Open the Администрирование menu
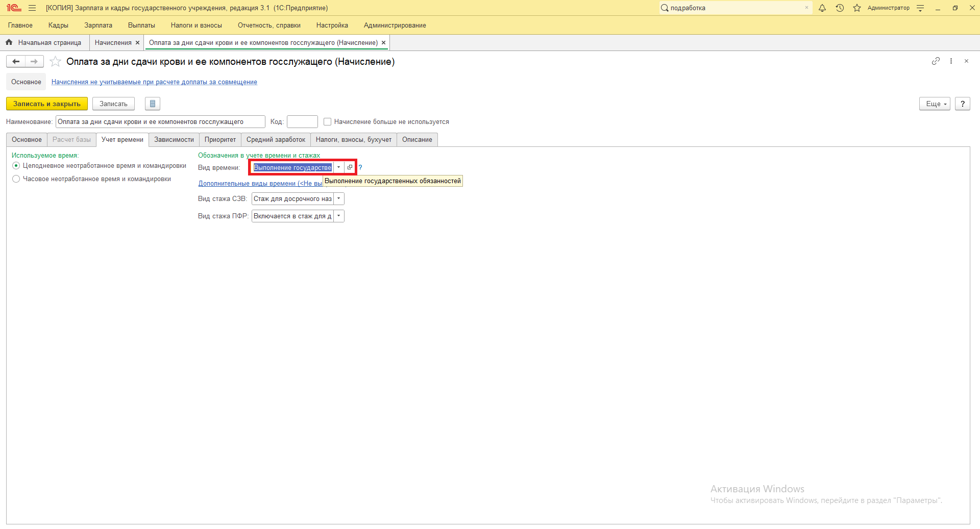Screen dimensions: 980x529 [x=395, y=25]
